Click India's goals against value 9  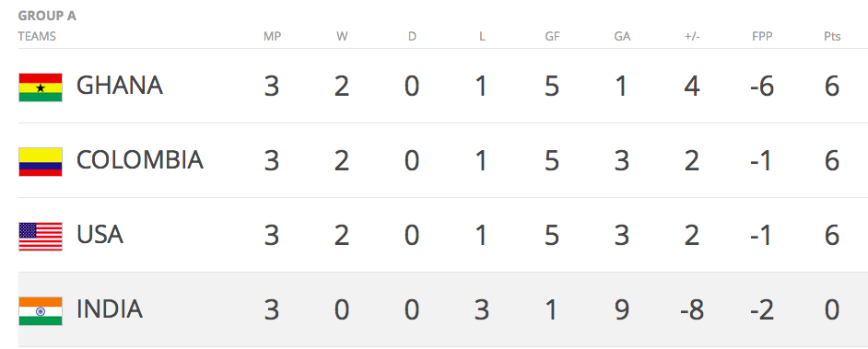[622, 310]
